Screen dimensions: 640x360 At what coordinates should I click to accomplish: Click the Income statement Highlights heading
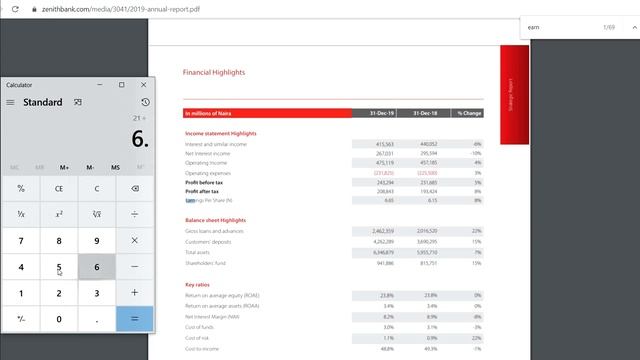221,133
